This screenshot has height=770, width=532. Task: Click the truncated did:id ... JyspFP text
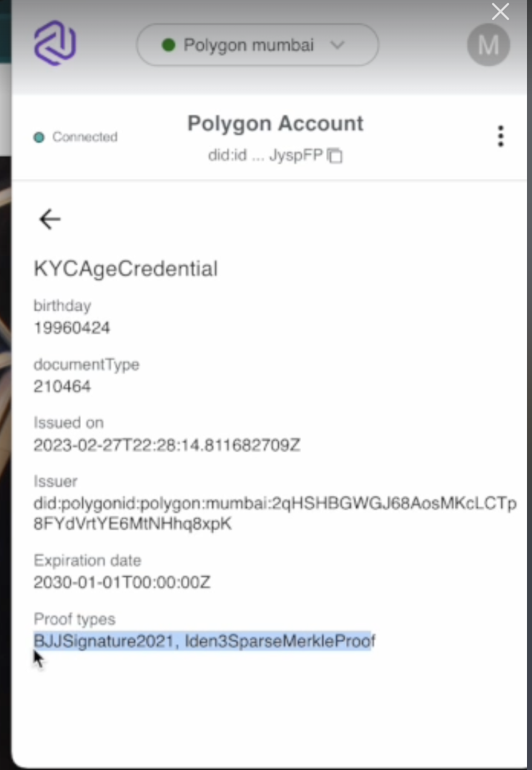pyautogui.click(x=265, y=156)
